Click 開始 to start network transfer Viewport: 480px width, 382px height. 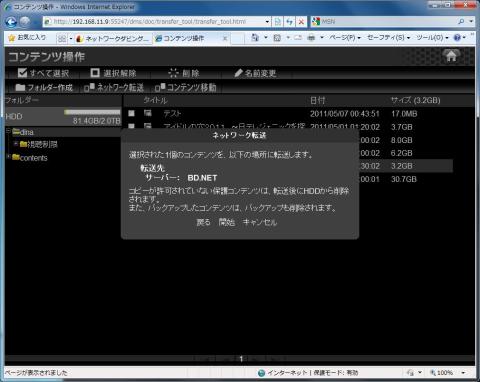[x=227, y=222]
